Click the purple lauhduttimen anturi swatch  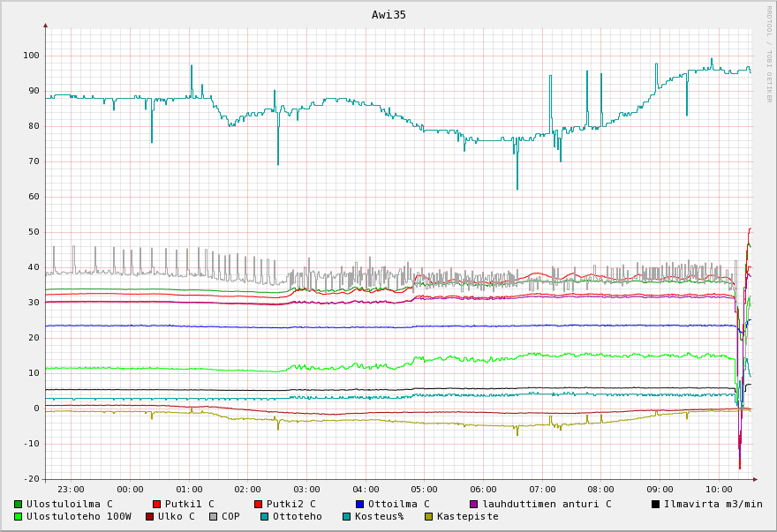point(474,505)
